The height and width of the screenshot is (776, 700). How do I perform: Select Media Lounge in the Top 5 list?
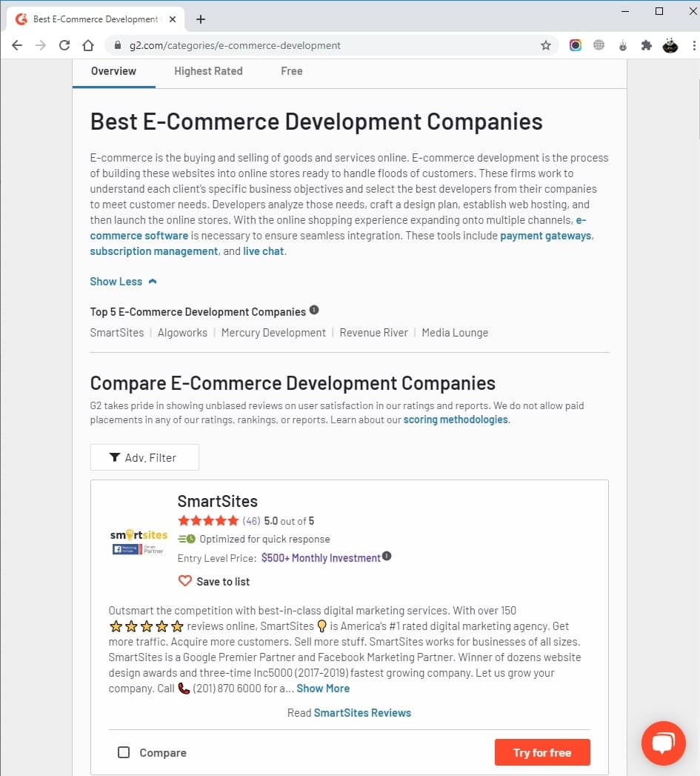point(455,333)
